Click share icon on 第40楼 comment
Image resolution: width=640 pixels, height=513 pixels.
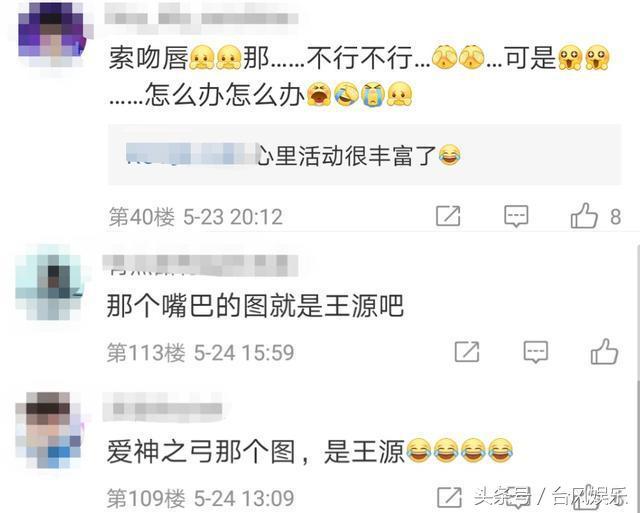448,216
